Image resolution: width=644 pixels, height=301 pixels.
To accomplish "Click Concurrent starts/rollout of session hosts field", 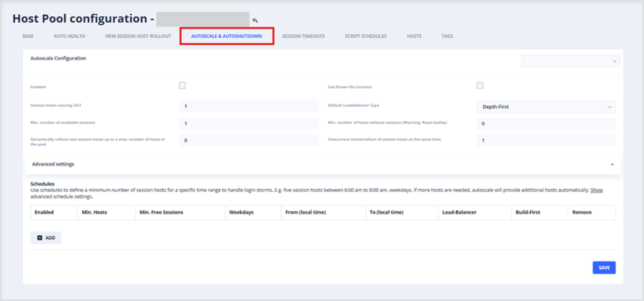I will (546, 141).
